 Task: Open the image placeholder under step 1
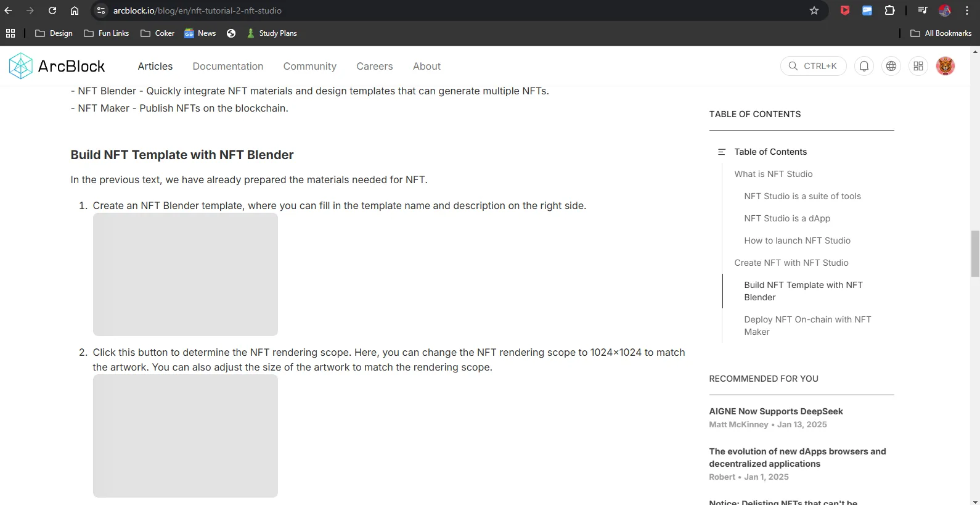click(186, 274)
